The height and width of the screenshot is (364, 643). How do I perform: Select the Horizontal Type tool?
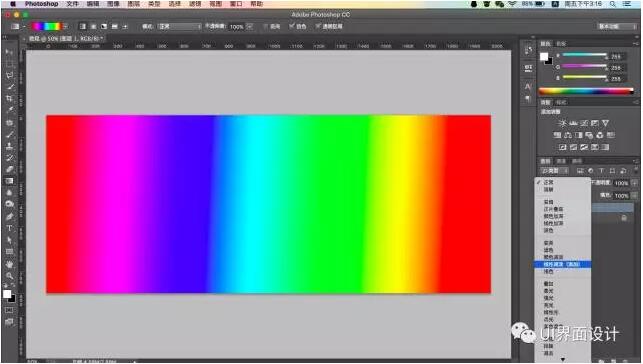pos(9,228)
